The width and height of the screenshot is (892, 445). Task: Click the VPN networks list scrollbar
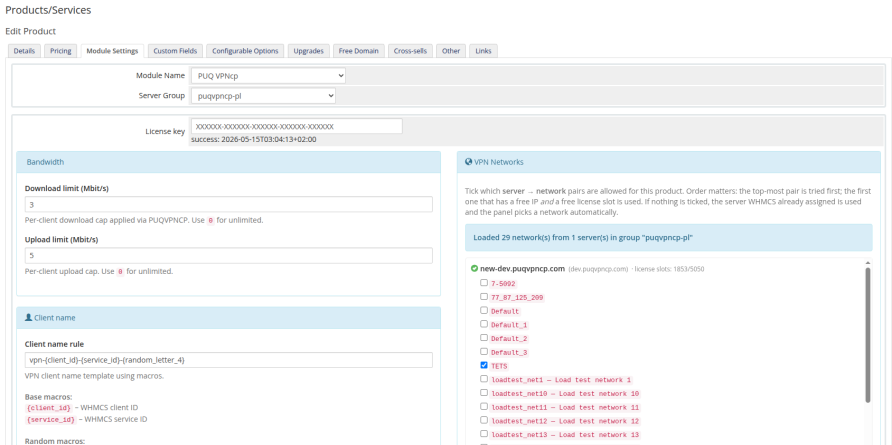pos(868,335)
